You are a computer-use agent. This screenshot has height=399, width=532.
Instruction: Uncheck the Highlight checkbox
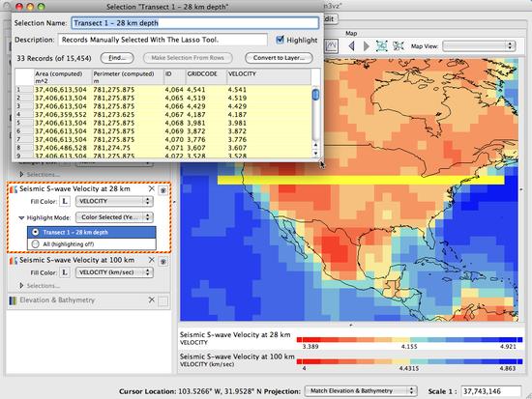[x=280, y=40]
